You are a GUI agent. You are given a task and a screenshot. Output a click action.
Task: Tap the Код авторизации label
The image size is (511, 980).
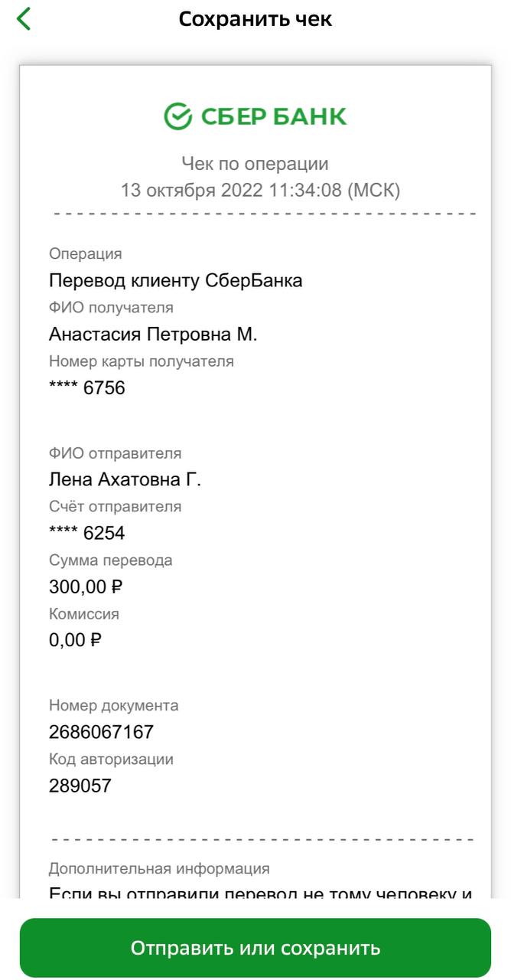click(111, 759)
